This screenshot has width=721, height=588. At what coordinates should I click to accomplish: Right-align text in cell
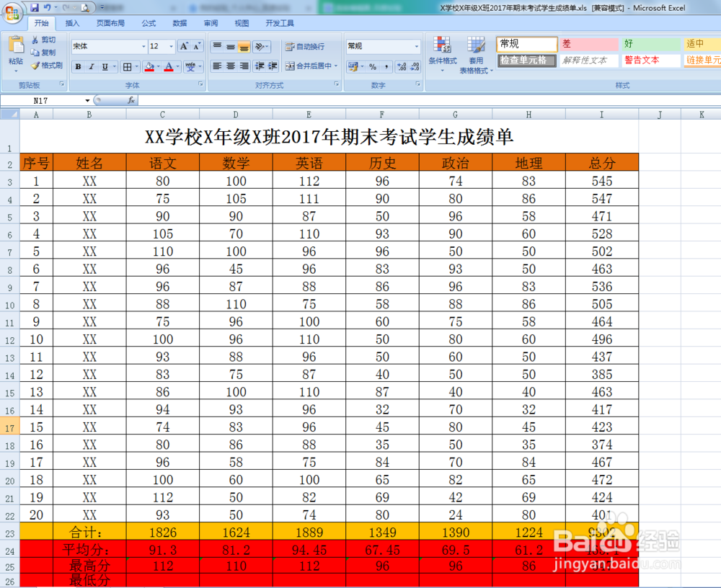tap(244, 66)
